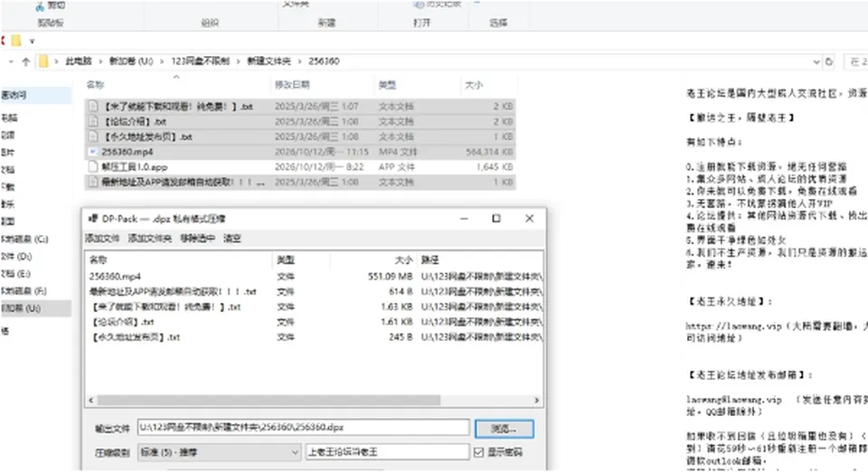Image resolution: width=868 pixels, height=472 pixels.
Task: Open the 压缩级别 compression level dropdown
Action: [x=219, y=452]
